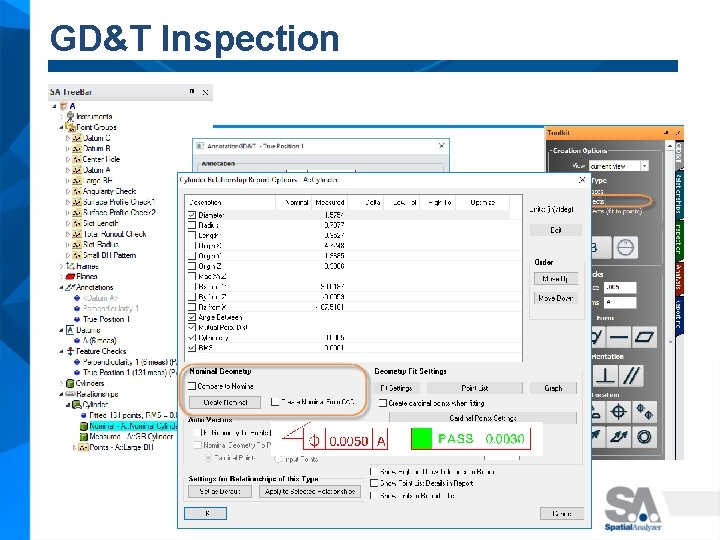Expand the Cylinders tree node
Viewport: 720px width, 540px height.
tap(61, 383)
